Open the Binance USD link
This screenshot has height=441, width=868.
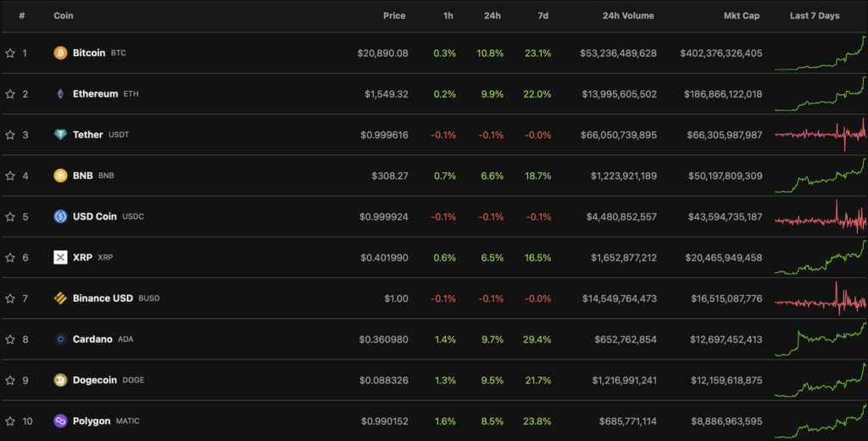tap(103, 298)
